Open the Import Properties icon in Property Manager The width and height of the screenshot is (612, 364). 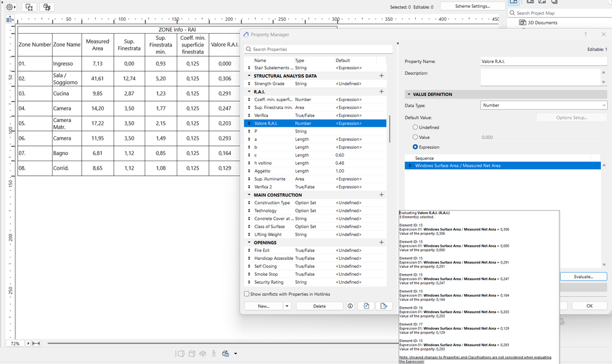coord(367,306)
